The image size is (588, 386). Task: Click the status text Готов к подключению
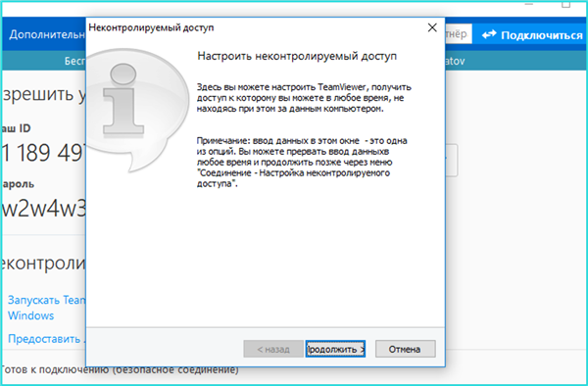[x=120, y=370]
